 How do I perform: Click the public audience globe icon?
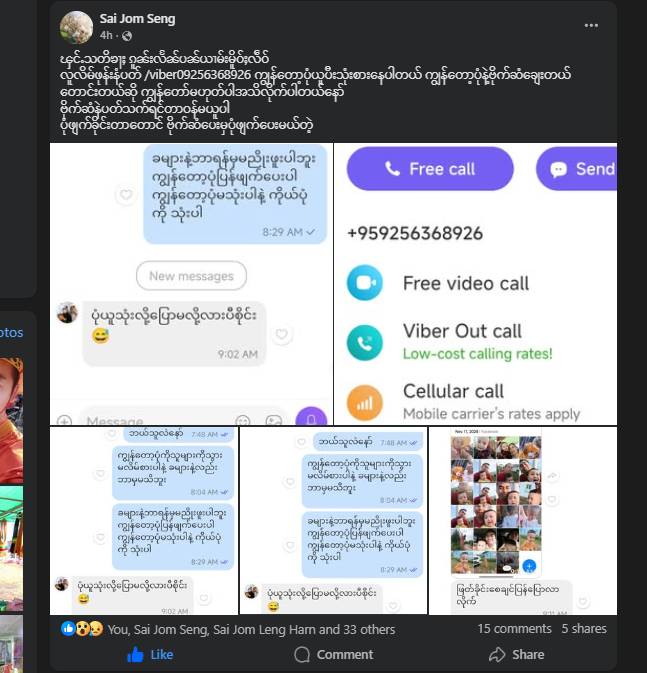coord(127,36)
